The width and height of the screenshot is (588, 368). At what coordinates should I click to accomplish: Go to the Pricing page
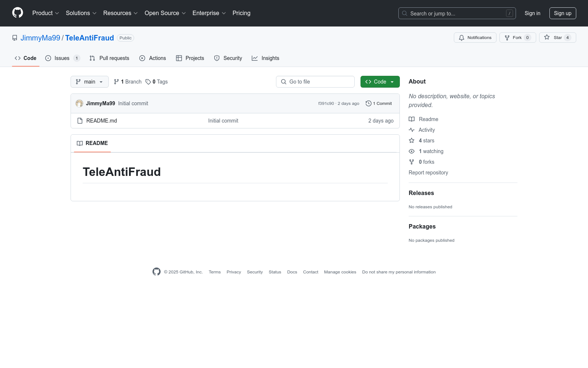[x=241, y=13]
